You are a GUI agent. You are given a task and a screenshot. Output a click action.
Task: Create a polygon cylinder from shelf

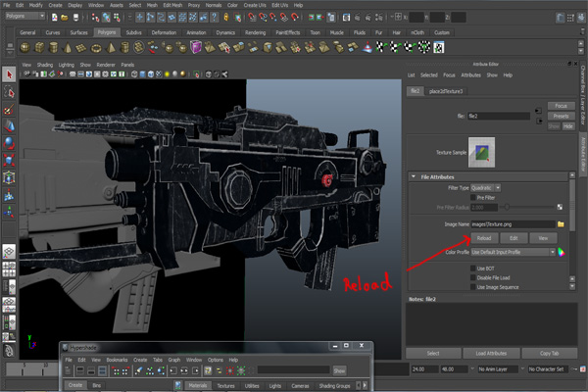click(x=53, y=48)
